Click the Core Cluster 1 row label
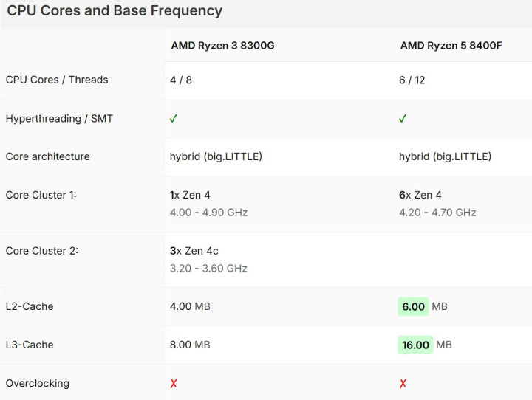The image size is (532, 400). tap(41, 195)
